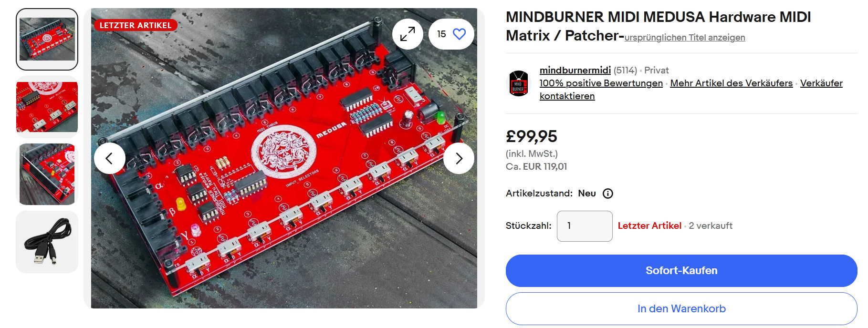Show ursprünglichen Titel anzeigen

tap(684, 37)
